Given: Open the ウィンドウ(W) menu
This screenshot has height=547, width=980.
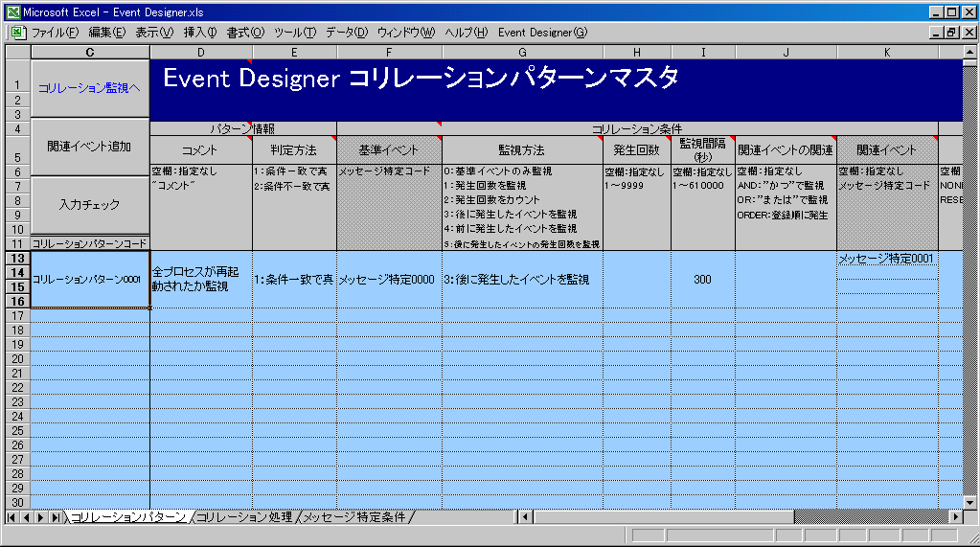Looking at the screenshot, I should tap(406, 33).
